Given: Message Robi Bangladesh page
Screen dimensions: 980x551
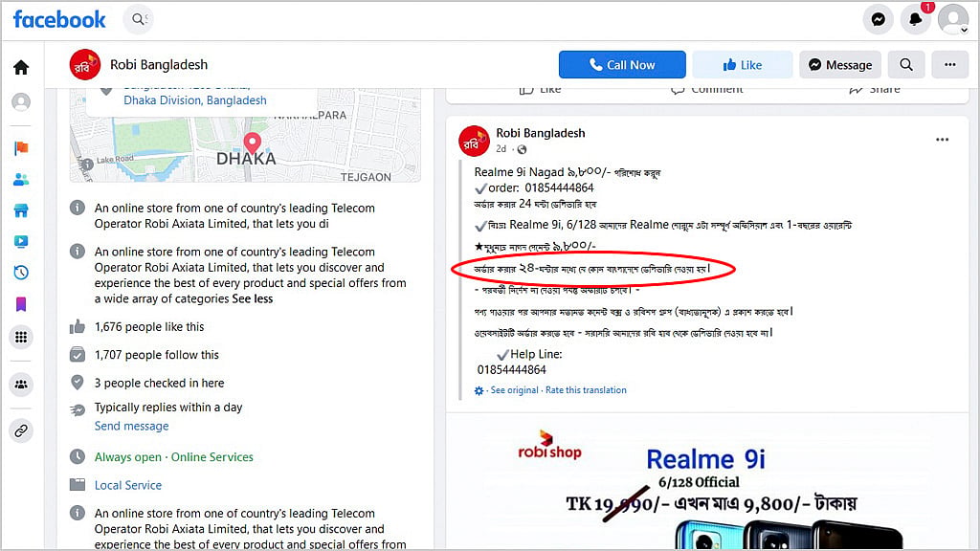Looking at the screenshot, I should tap(840, 64).
